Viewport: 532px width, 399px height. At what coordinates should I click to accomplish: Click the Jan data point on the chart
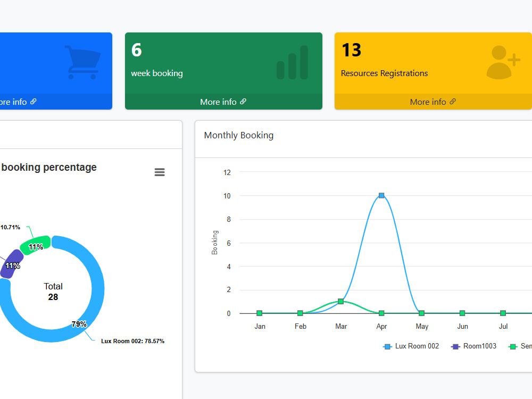[x=260, y=313]
